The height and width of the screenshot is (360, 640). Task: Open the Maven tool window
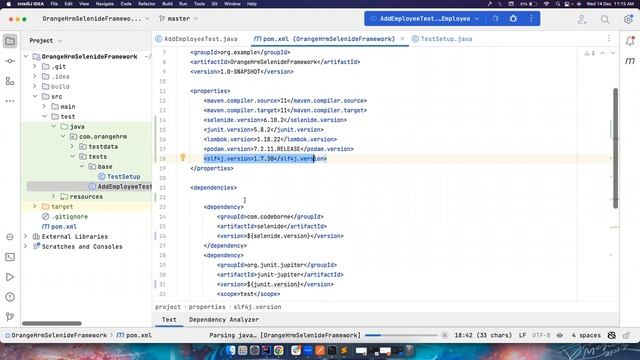(630, 61)
